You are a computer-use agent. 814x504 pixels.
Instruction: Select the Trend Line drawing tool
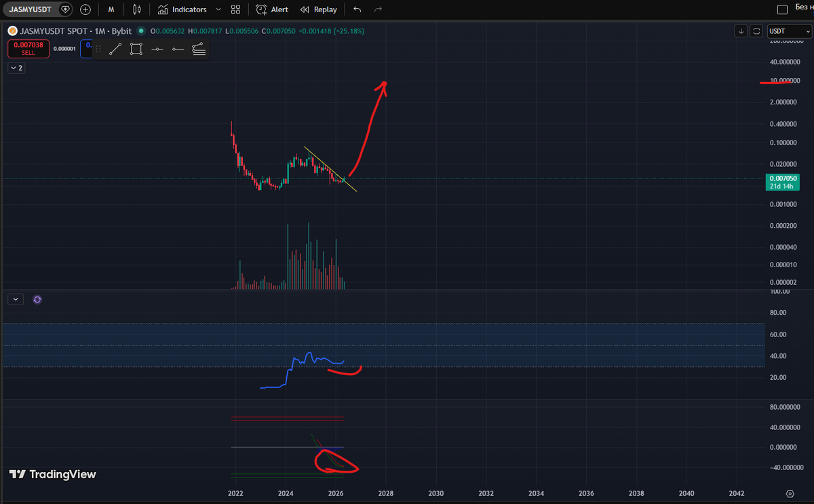click(x=115, y=49)
